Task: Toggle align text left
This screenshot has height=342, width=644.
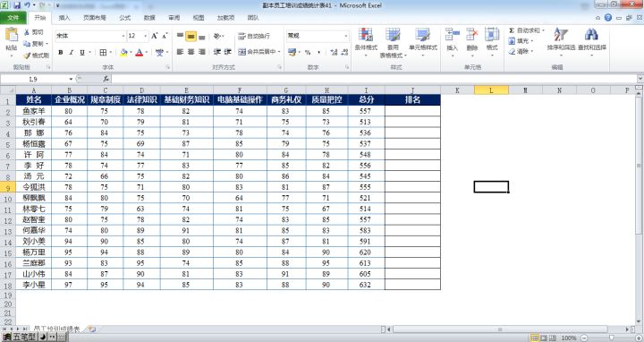Action: [x=180, y=52]
